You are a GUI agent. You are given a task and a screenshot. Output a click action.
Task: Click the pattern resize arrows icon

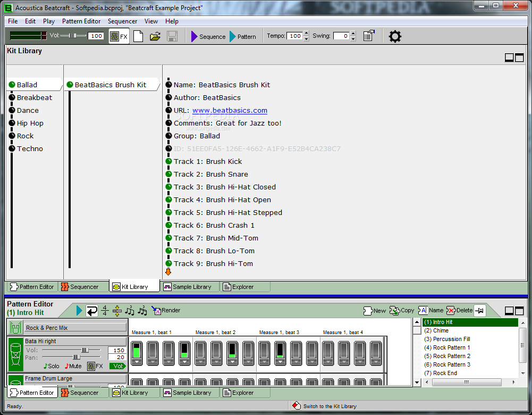click(117, 310)
